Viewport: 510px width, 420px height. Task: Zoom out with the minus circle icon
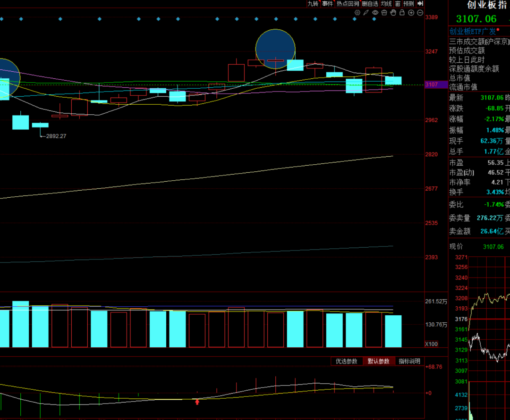point(420,13)
